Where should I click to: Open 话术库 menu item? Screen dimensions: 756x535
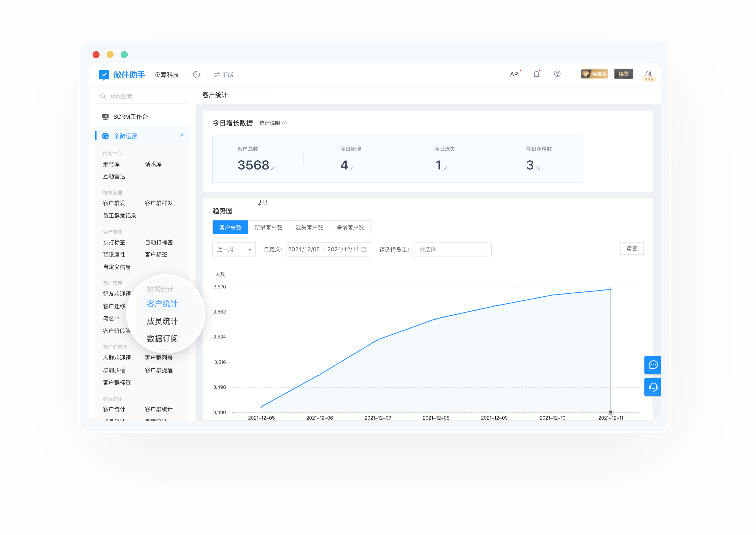click(x=153, y=164)
